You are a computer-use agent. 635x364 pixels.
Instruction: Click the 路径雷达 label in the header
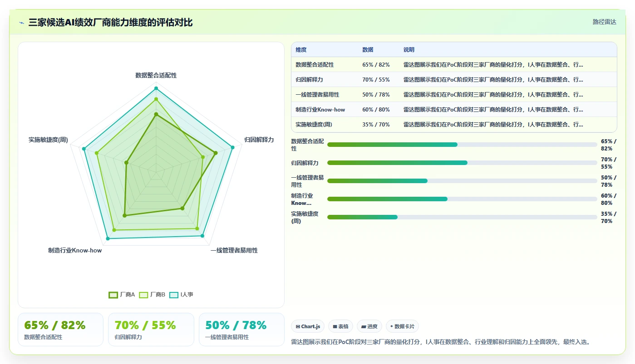pyautogui.click(x=604, y=22)
